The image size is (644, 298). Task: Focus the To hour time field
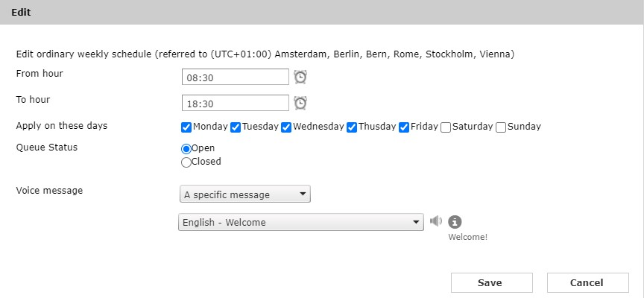[235, 103]
